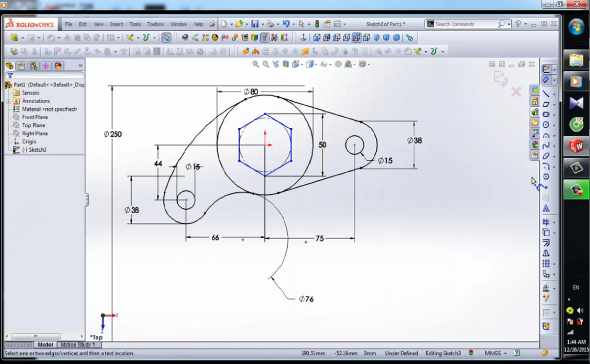The height and width of the screenshot is (364, 590).
Task: Pick the Spline sketch tool
Action: [x=546, y=146]
